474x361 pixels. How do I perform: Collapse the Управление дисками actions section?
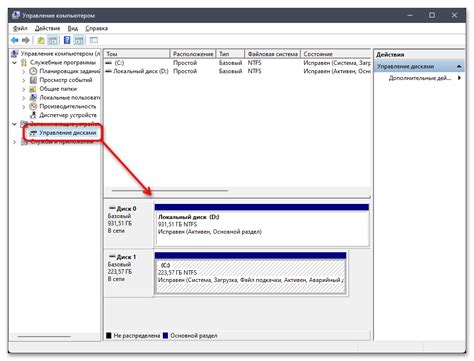pyautogui.click(x=459, y=66)
